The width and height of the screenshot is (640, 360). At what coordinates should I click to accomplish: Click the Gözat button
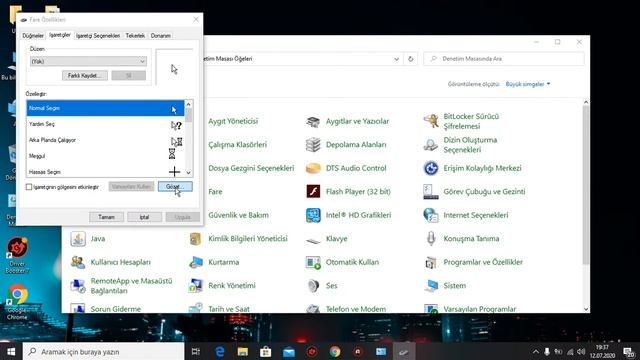click(x=175, y=187)
